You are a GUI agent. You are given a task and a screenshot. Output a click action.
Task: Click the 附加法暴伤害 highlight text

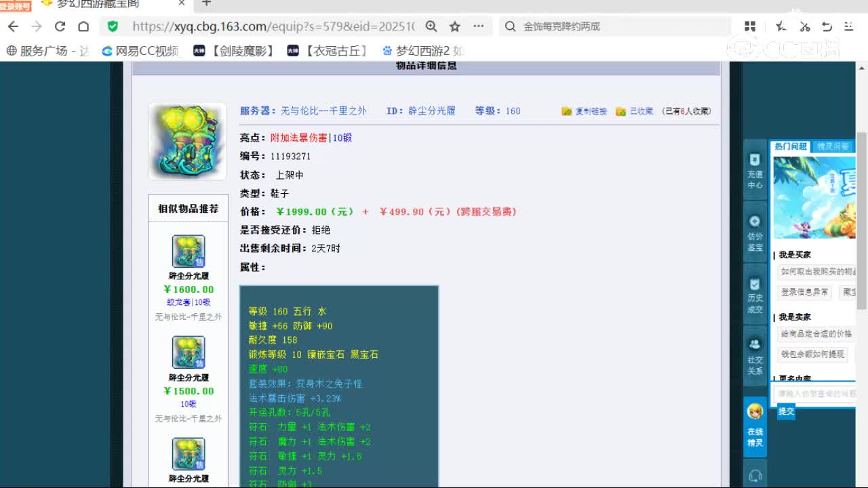pyautogui.click(x=298, y=138)
